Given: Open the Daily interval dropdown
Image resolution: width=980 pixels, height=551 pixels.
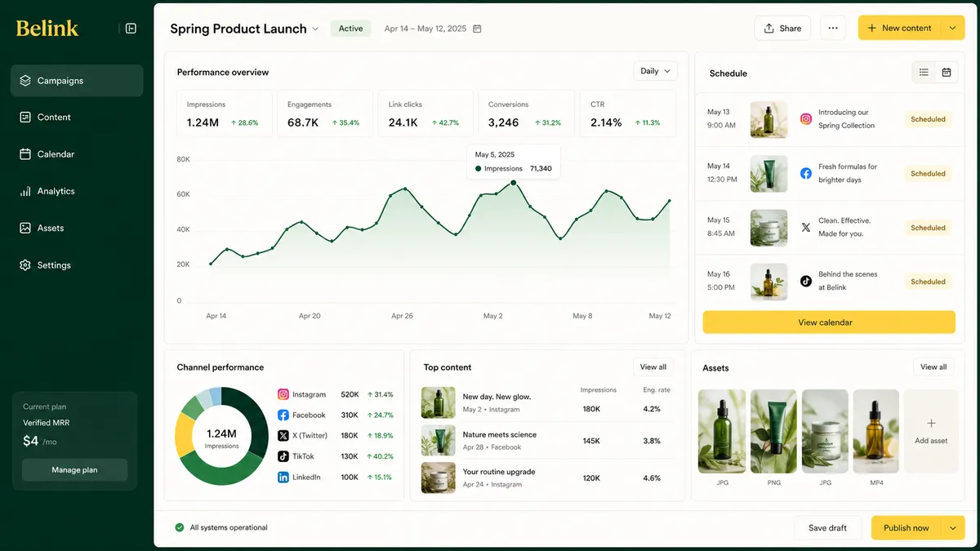Looking at the screenshot, I should tap(656, 71).
